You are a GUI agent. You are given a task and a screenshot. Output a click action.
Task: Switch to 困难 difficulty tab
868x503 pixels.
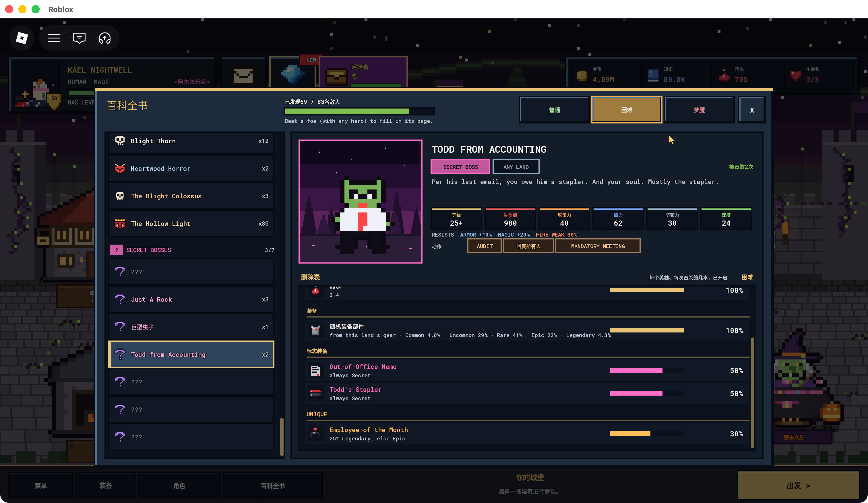click(x=627, y=110)
